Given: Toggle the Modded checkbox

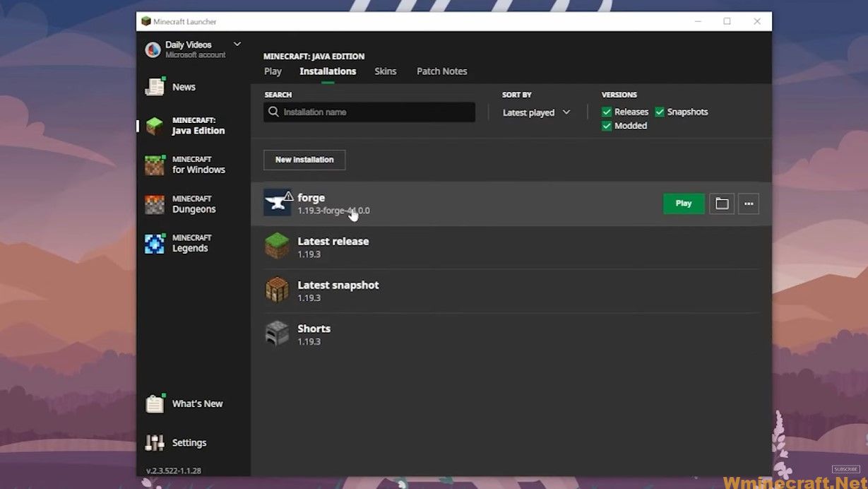Looking at the screenshot, I should point(607,126).
